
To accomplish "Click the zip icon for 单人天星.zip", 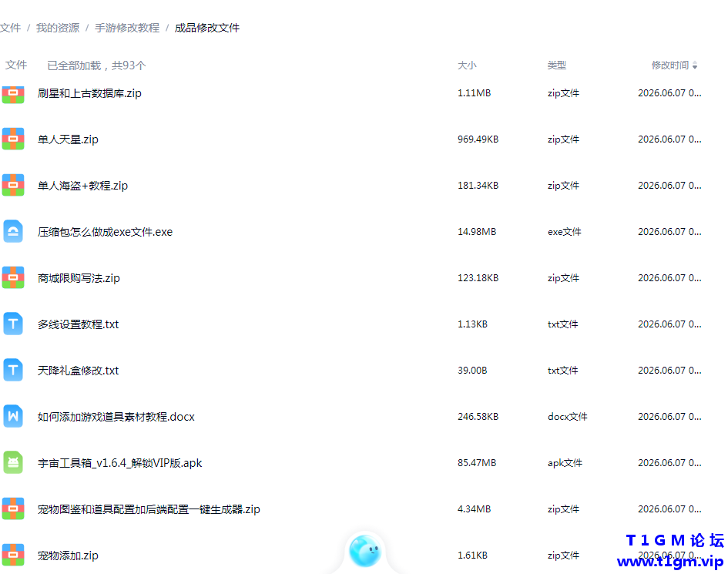I will tap(13, 139).
